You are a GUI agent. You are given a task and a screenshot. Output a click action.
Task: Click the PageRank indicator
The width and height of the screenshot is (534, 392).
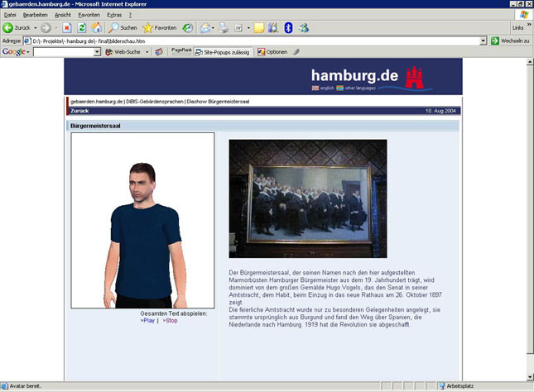181,51
